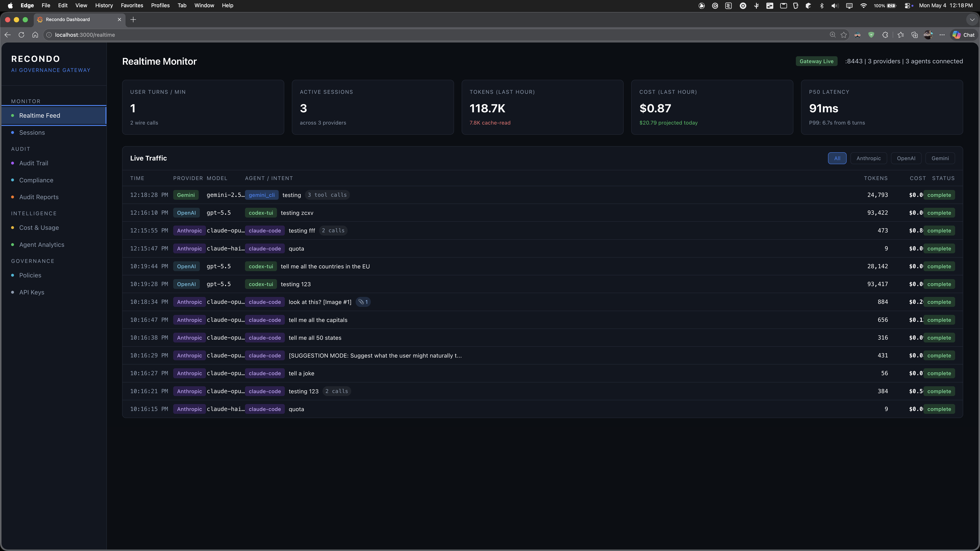
Task: Open API Keys in the sidebar
Action: [54, 292]
